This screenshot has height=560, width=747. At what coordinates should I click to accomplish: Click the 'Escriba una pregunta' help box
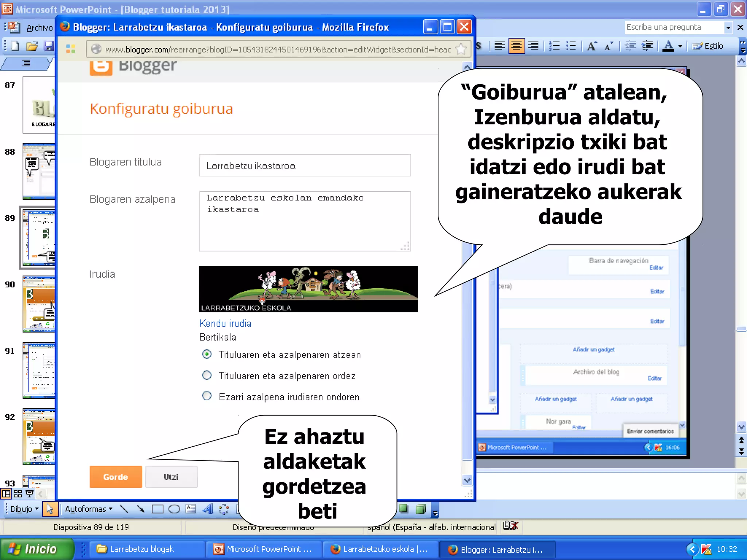(x=674, y=27)
